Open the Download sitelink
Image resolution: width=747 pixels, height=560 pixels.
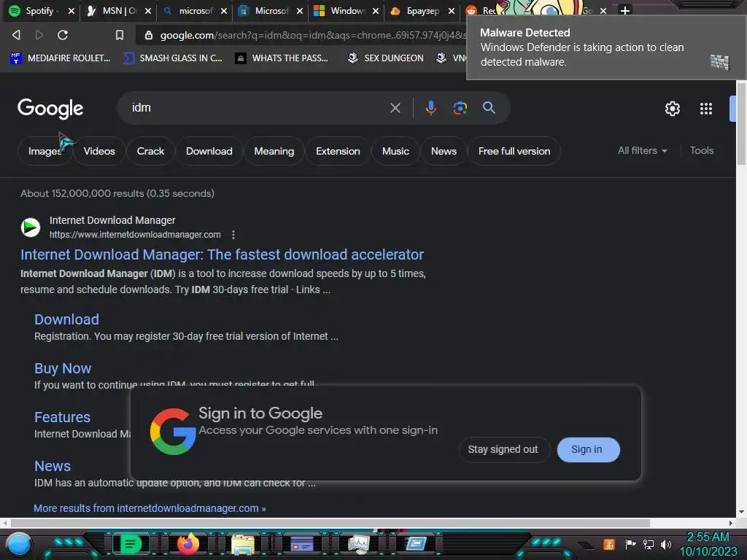pos(66,319)
